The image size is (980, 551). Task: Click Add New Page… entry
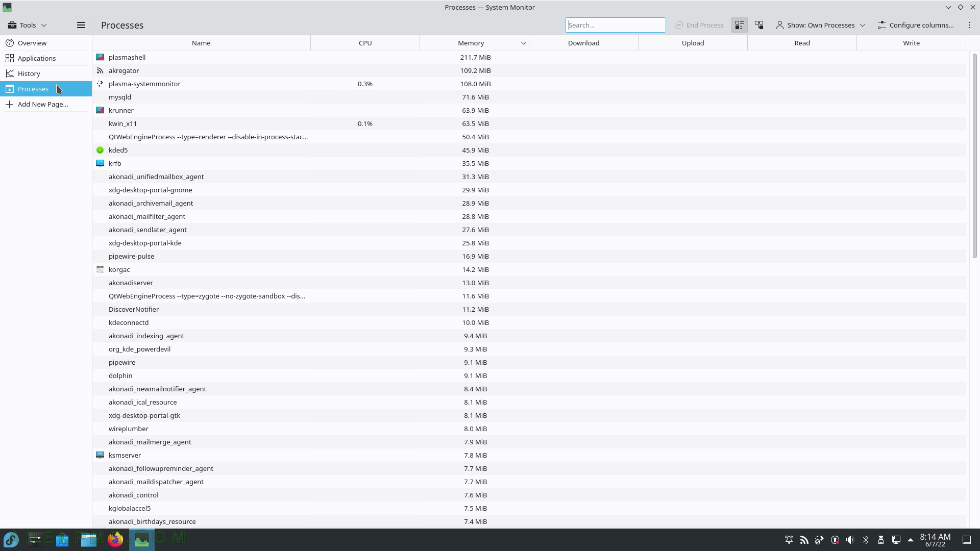[x=46, y=104]
